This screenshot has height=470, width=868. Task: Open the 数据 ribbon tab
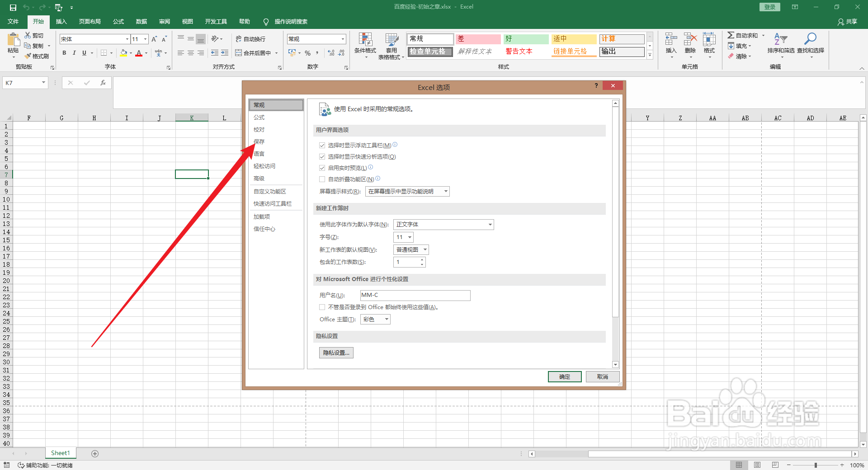point(142,22)
